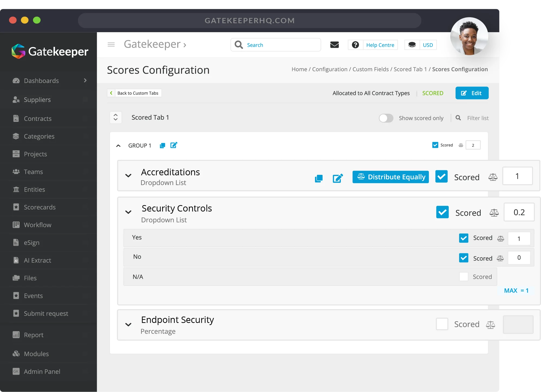This screenshot has height=392, width=541.
Task: Click the help question mark icon
Action: tap(355, 45)
